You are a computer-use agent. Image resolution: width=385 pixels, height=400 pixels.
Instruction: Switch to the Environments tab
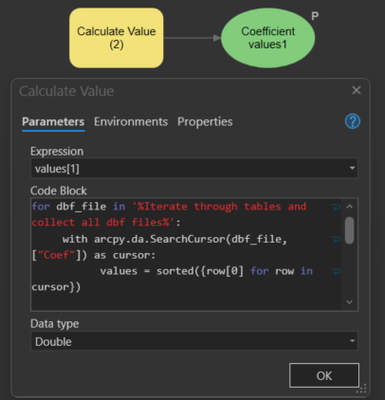131,122
